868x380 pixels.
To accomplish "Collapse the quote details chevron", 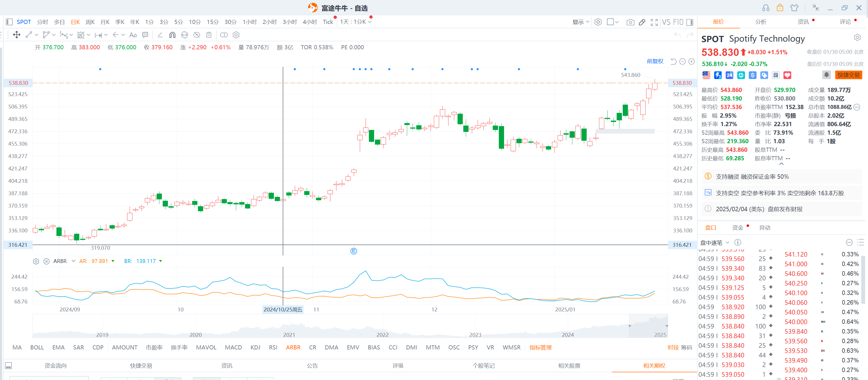I will click(781, 164).
